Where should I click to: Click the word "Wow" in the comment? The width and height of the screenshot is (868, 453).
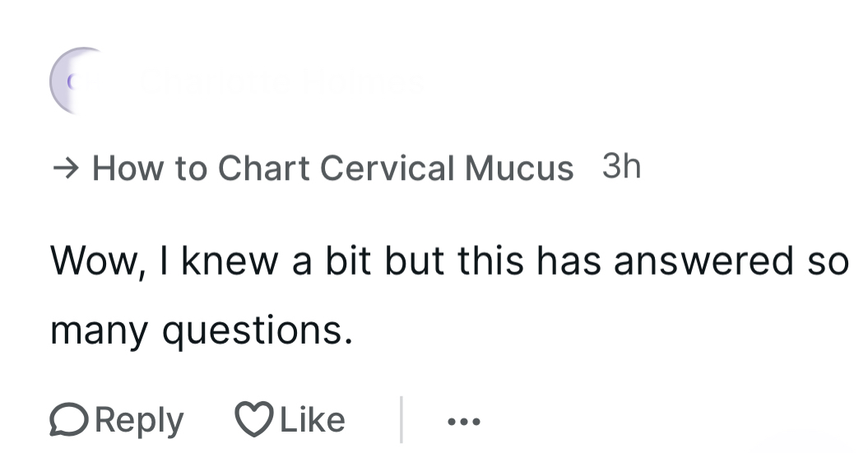(90, 261)
